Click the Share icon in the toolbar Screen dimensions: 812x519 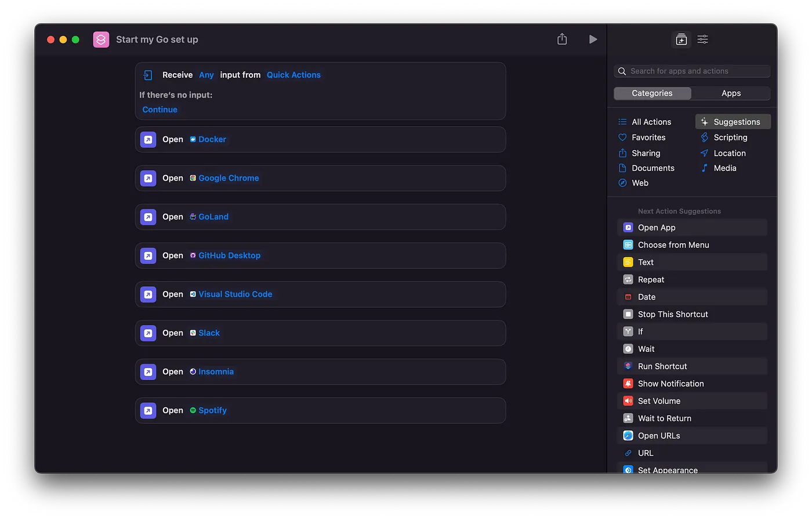point(562,39)
